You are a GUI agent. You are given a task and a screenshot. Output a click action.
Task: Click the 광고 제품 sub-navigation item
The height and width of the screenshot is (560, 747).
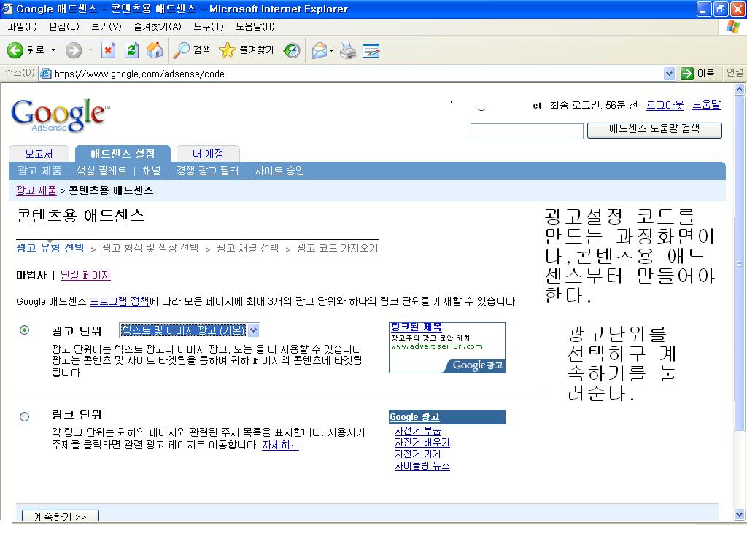point(39,171)
